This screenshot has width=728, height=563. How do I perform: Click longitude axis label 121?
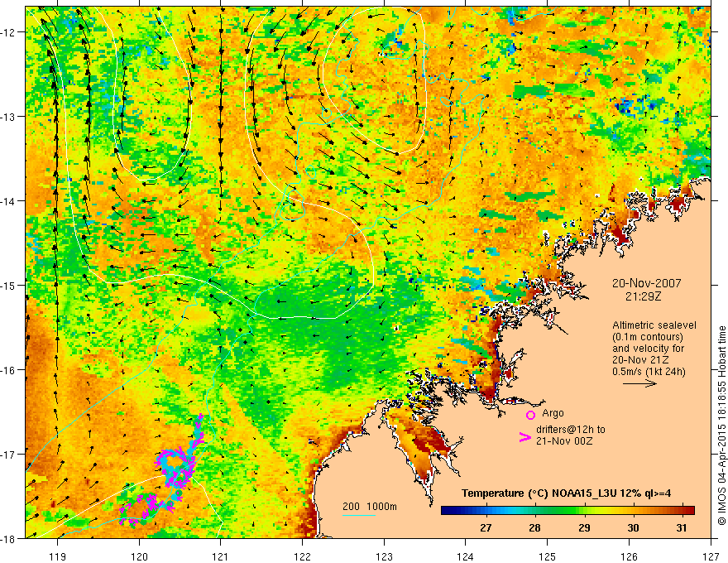pyautogui.click(x=221, y=556)
